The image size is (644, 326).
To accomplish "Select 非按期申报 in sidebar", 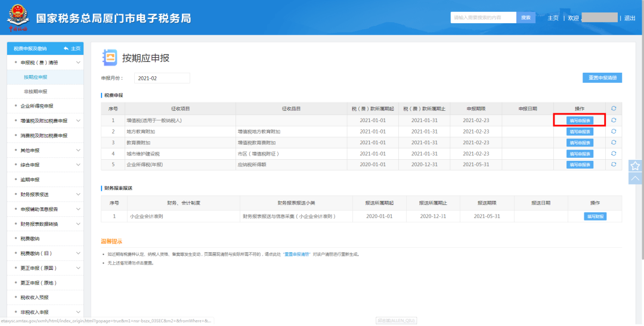I will coord(45,92).
